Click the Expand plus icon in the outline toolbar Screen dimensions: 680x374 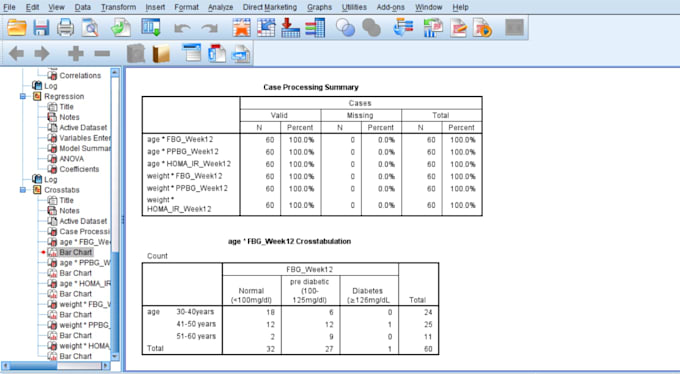pyautogui.click(x=75, y=54)
